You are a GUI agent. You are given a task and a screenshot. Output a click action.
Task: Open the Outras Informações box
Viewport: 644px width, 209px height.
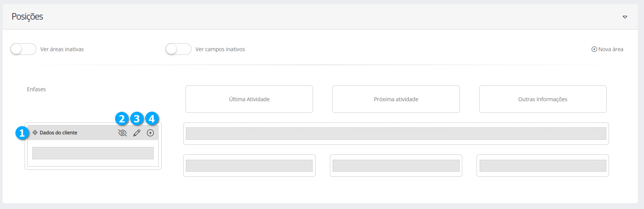point(542,99)
